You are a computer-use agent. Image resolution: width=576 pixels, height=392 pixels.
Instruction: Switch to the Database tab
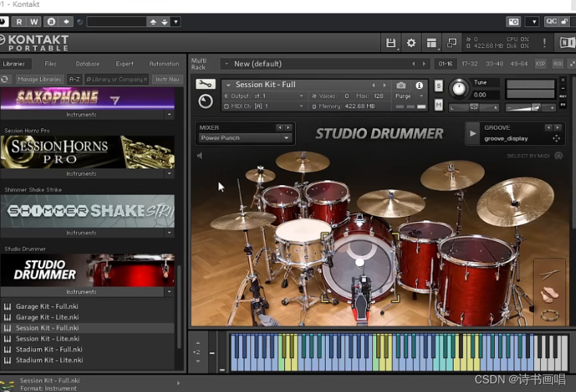click(87, 64)
